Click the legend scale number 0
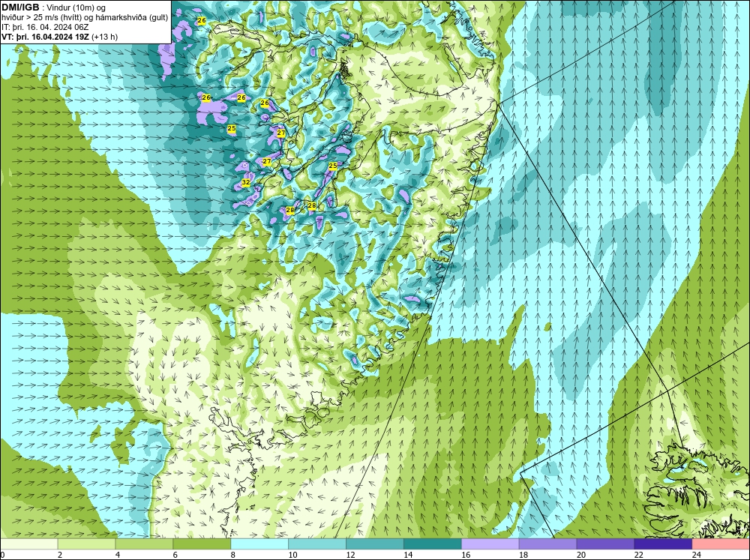 3,555
